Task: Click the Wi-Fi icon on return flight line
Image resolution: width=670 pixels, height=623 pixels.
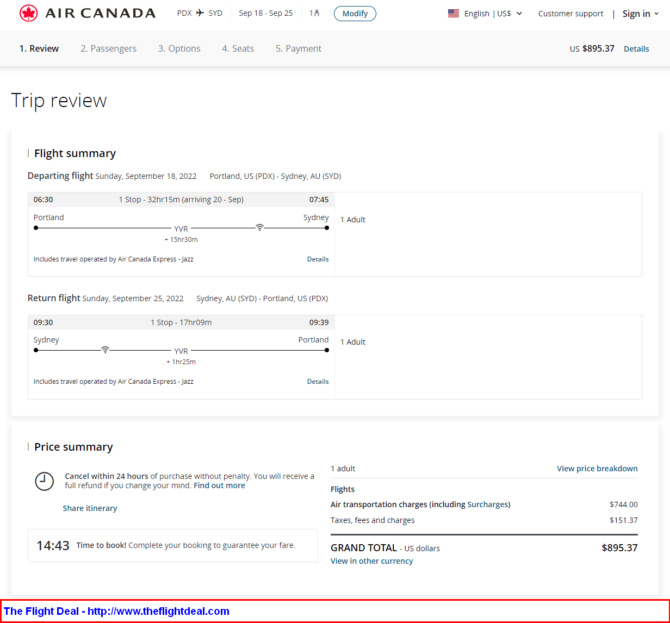Action: click(105, 349)
